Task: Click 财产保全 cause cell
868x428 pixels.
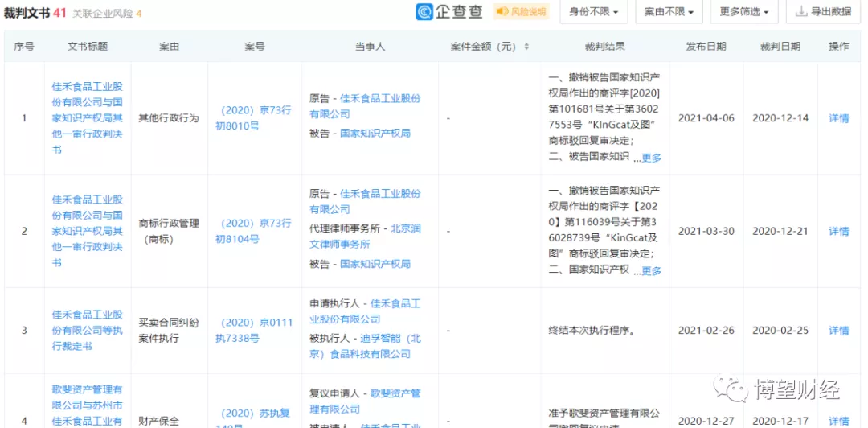Action: click(x=159, y=421)
